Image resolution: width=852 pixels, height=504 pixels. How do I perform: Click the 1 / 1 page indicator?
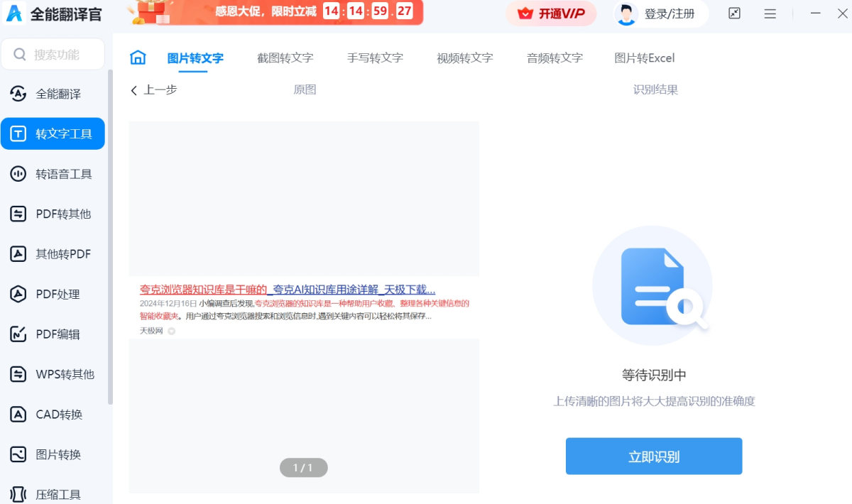coord(303,467)
